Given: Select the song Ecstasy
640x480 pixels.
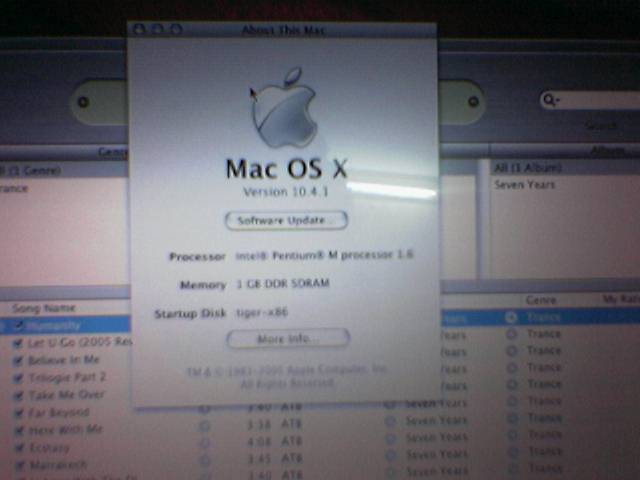Looking at the screenshot, I should (49, 448).
